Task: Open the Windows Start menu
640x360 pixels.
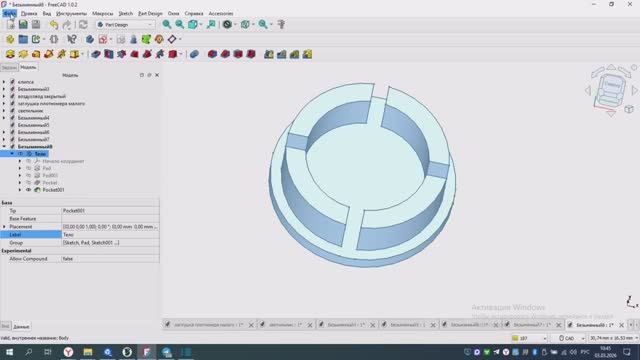Action: (x=9, y=352)
